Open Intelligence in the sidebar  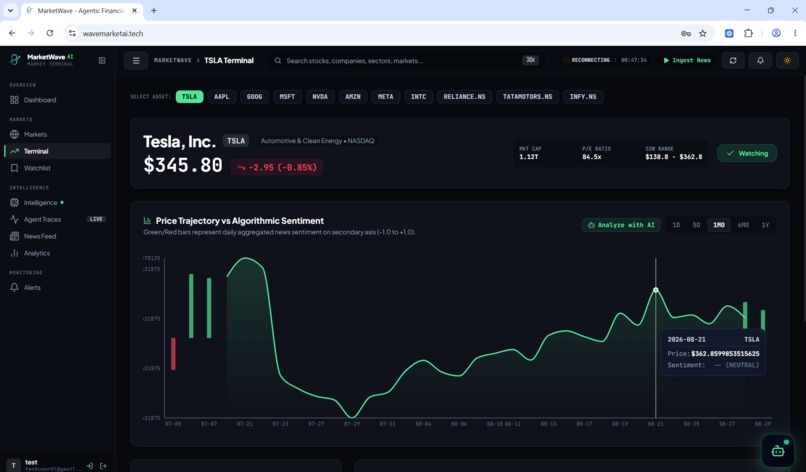(x=58, y=203)
